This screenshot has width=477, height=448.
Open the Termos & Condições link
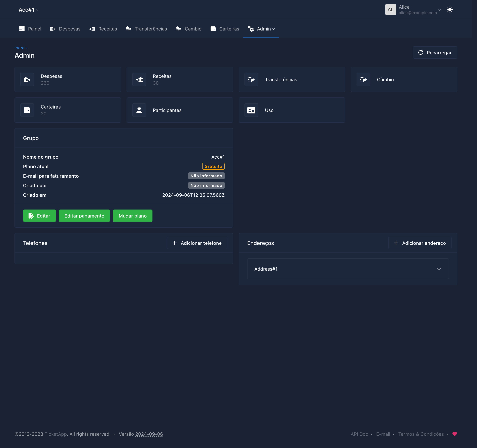click(x=421, y=434)
